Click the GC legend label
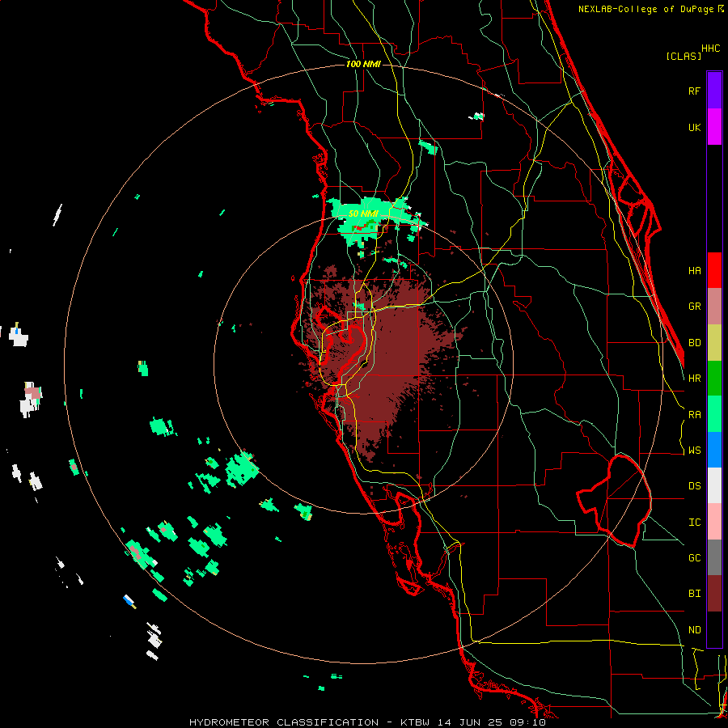 (x=694, y=558)
